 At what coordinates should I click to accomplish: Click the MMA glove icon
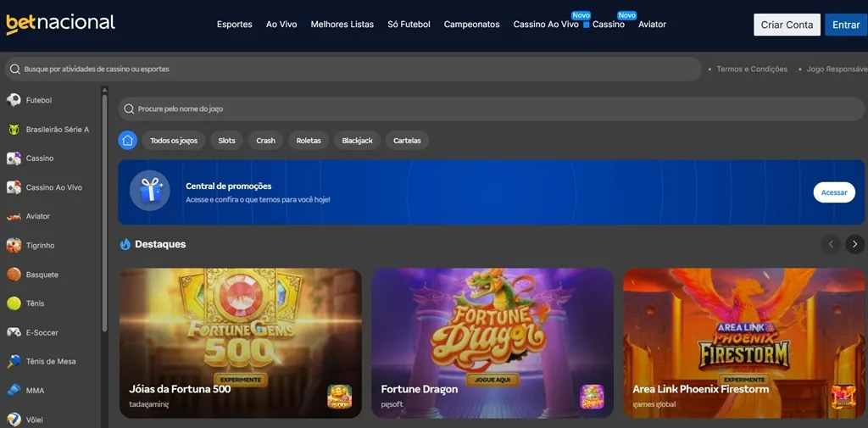14,391
